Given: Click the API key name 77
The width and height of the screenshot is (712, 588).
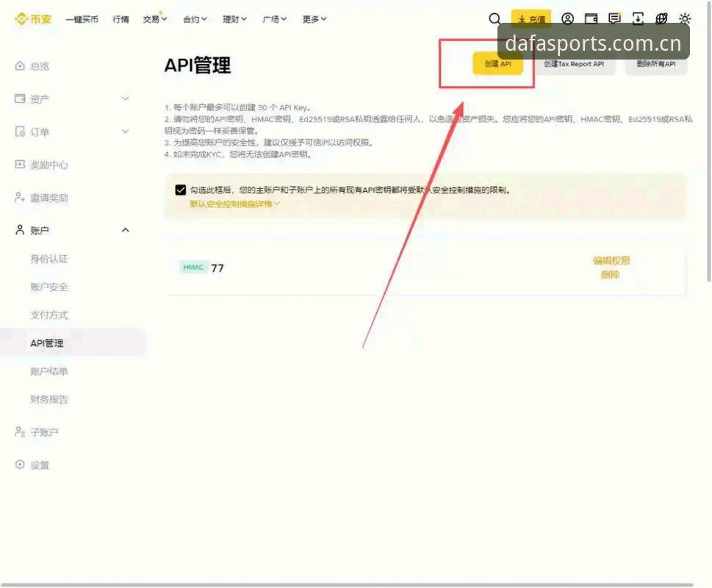Looking at the screenshot, I should (x=217, y=268).
